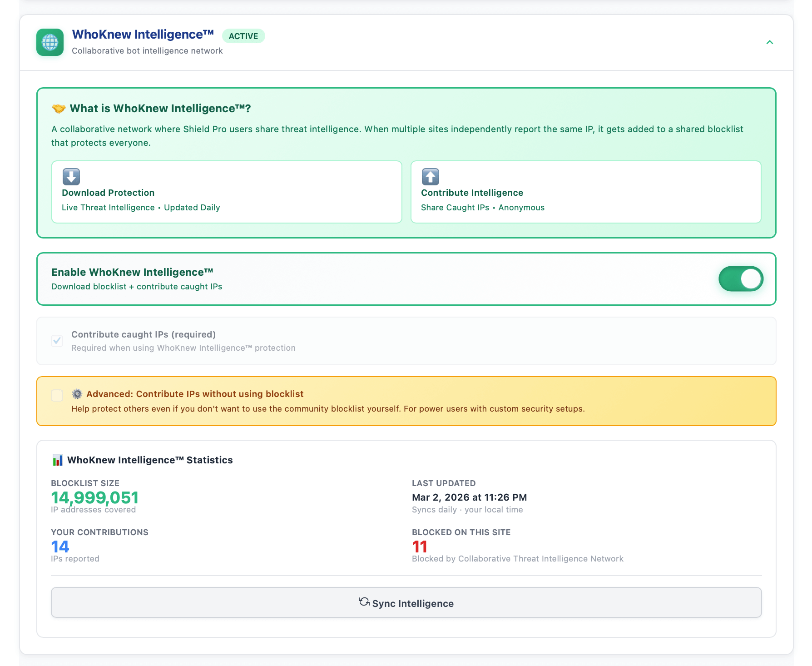Viewport: 812px width, 666px height.
Task: Click the handshake icon in the info banner
Action: 59,108
